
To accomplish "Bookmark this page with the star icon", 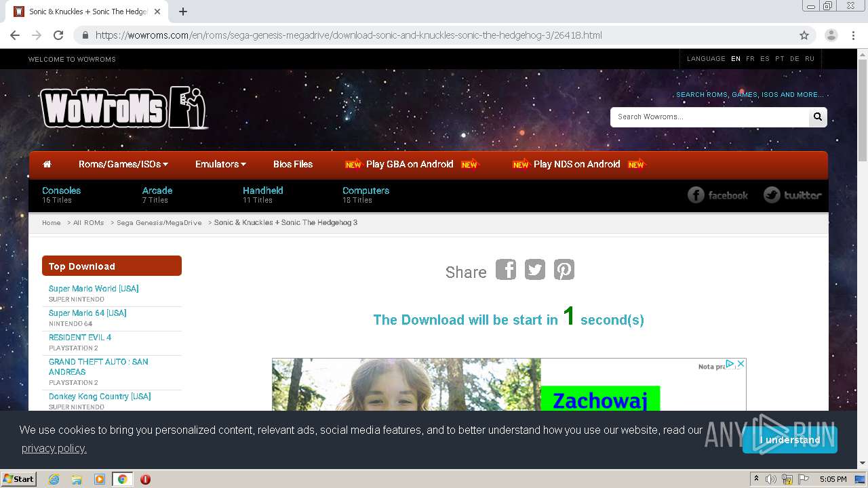I will coord(804,35).
